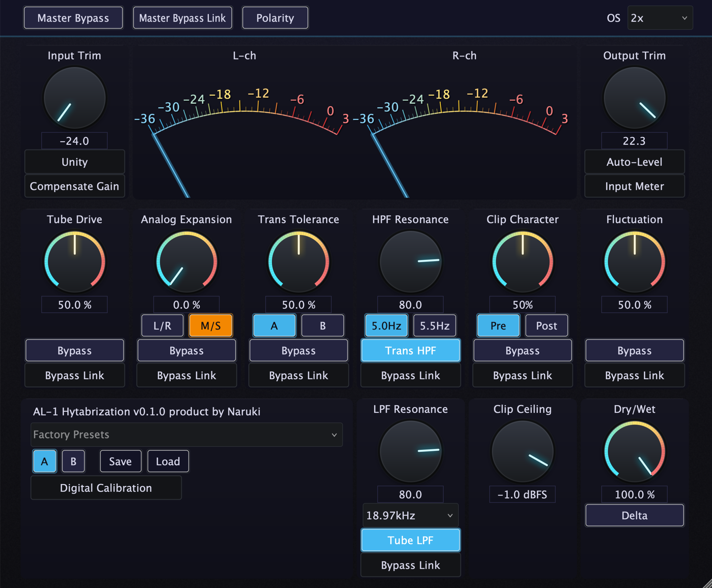This screenshot has width=712, height=588.
Task: Click the Tube Drive knob
Action: point(75,262)
